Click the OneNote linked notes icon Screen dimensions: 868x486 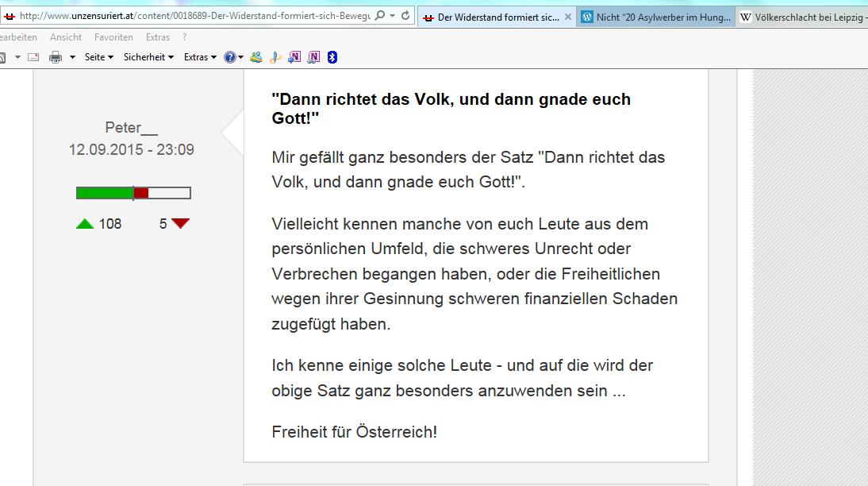click(313, 57)
